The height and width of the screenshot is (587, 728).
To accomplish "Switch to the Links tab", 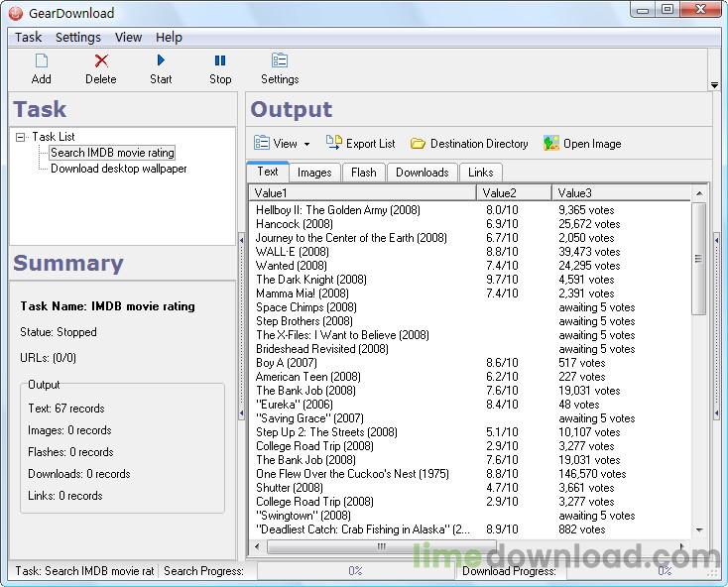I will (480, 173).
